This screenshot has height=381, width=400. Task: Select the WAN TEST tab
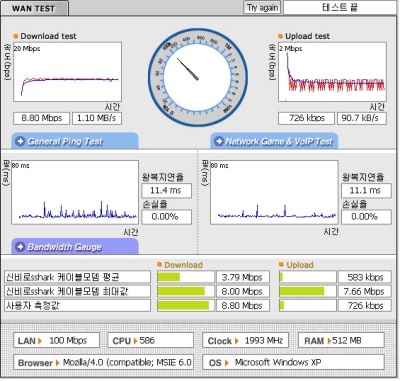(x=34, y=8)
